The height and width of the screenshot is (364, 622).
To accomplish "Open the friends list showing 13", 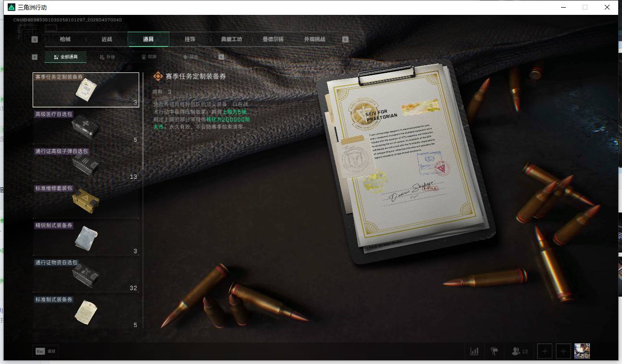I will (520, 351).
